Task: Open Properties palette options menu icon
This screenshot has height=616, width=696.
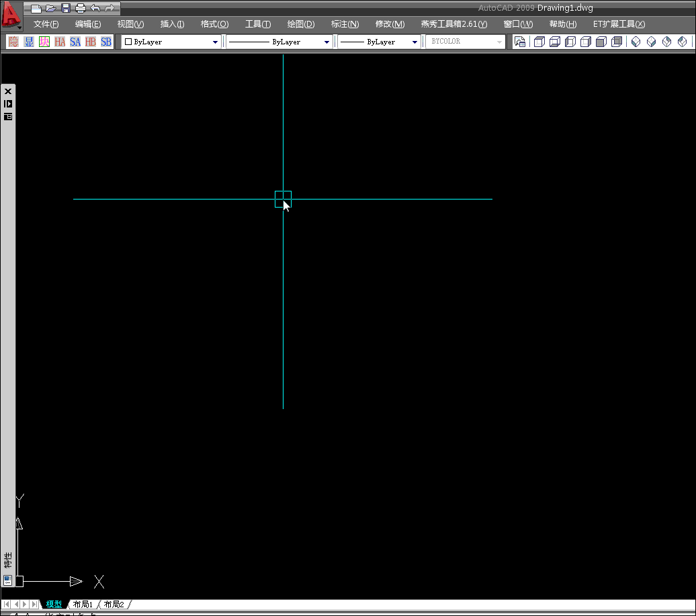Action: point(8,117)
